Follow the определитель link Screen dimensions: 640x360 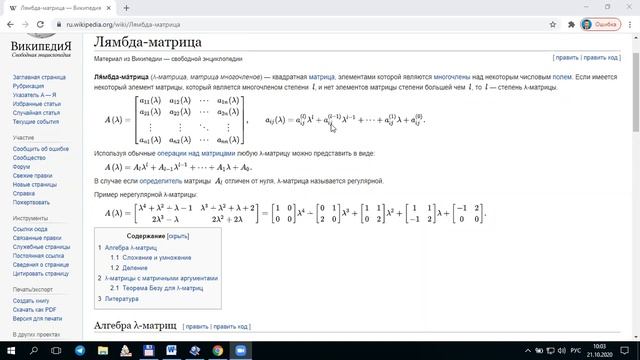tap(161, 181)
